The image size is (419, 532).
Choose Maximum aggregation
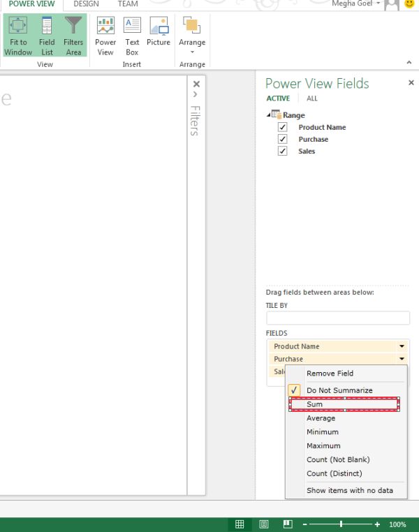click(346, 446)
